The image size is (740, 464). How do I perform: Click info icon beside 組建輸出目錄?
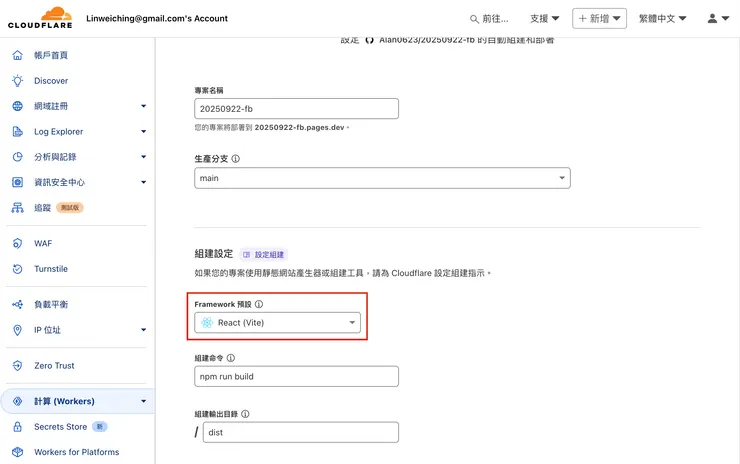tap(245, 414)
